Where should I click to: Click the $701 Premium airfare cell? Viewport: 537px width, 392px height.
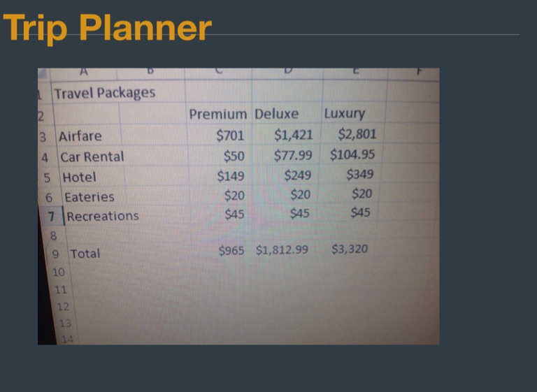click(x=231, y=135)
